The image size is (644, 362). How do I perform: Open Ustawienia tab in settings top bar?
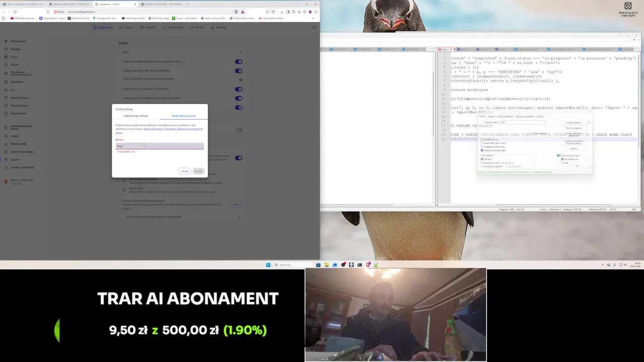103,27
